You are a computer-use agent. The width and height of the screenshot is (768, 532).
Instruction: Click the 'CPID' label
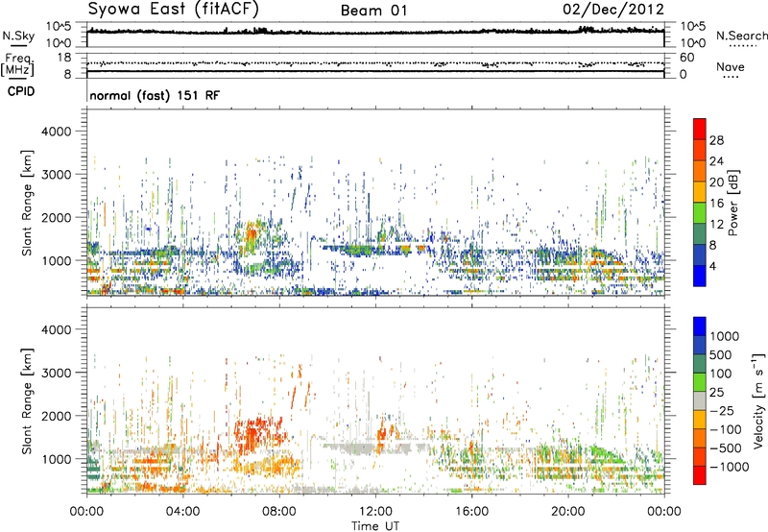point(21,91)
